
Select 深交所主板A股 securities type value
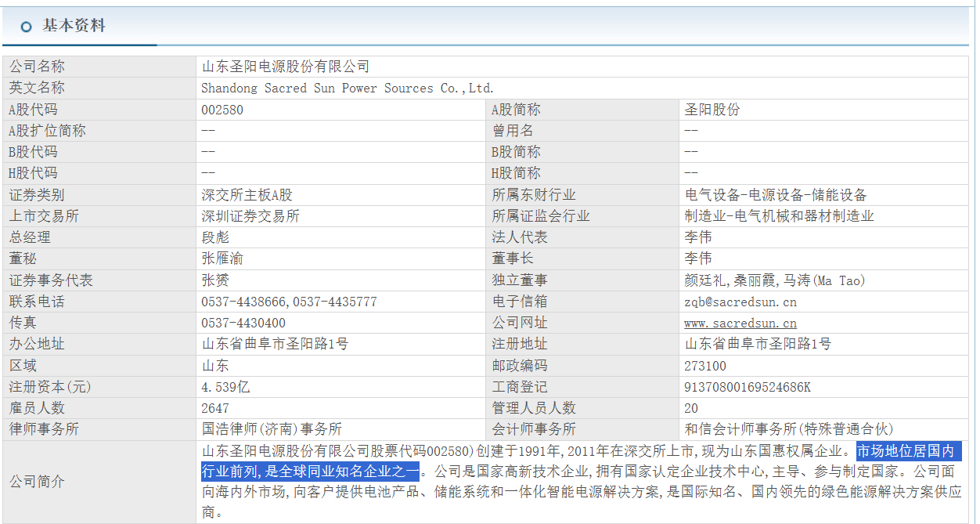pos(247,195)
